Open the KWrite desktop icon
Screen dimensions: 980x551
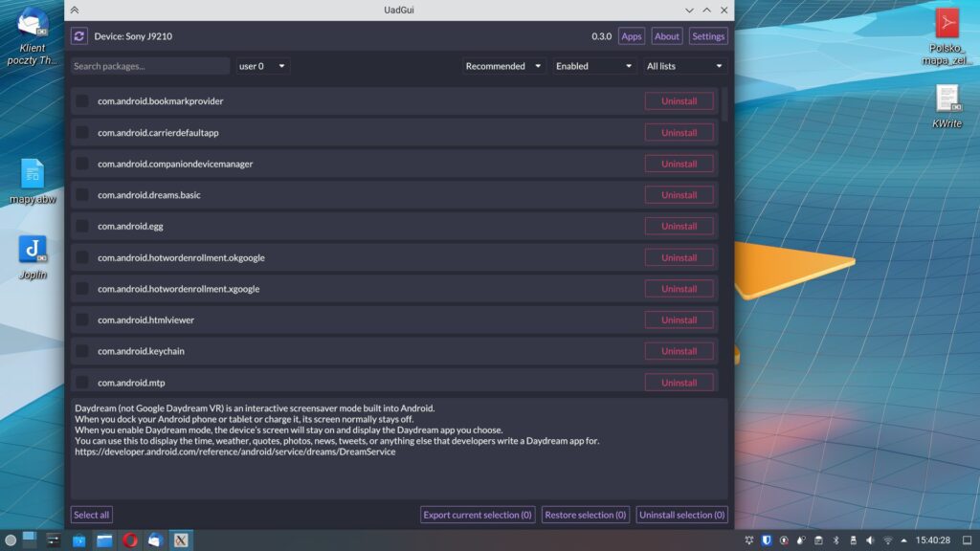click(x=947, y=106)
